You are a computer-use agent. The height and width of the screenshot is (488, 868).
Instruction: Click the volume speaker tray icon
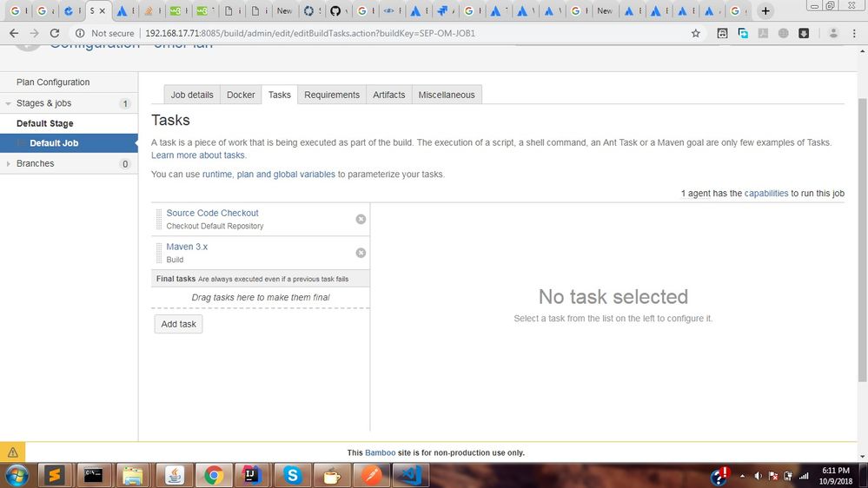coord(758,476)
